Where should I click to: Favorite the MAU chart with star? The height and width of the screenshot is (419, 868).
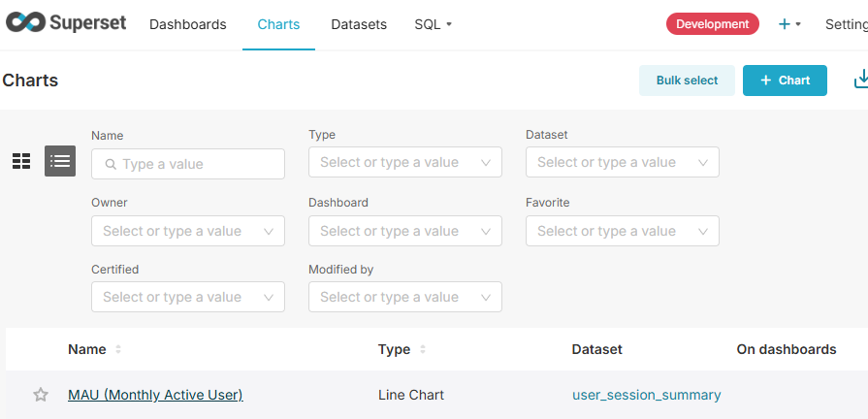(41, 395)
